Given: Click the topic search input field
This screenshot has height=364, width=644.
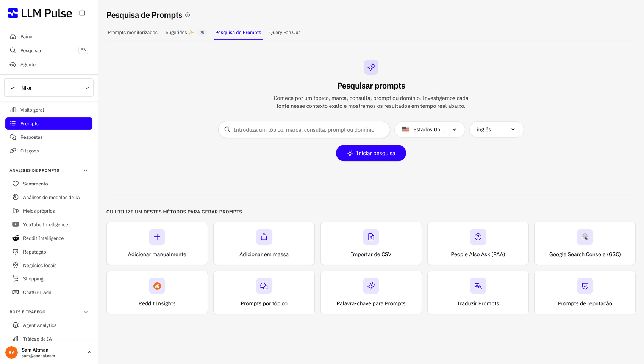Looking at the screenshot, I should click(304, 129).
